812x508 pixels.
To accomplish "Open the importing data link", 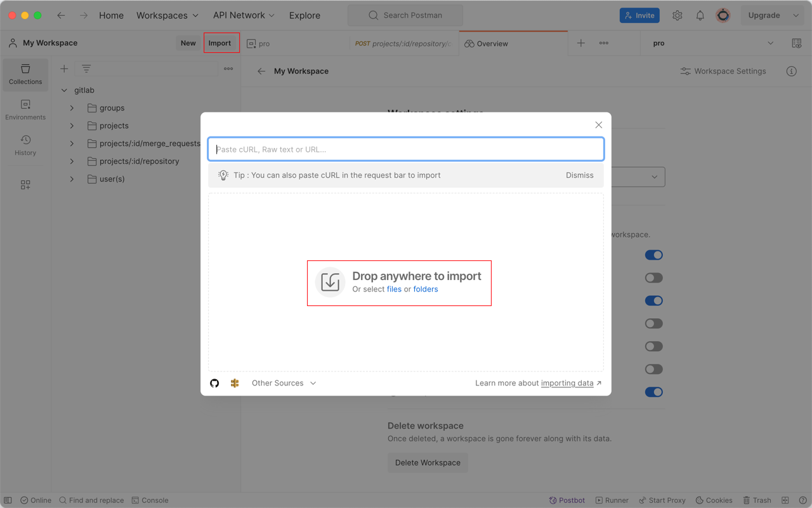I will pos(567,383).
